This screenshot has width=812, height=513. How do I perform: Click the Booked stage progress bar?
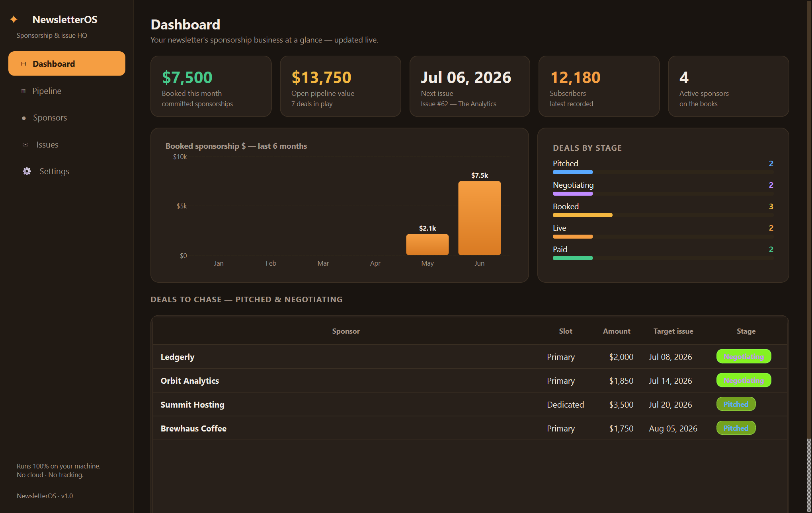pyautogui.click(x=663, y=215)
